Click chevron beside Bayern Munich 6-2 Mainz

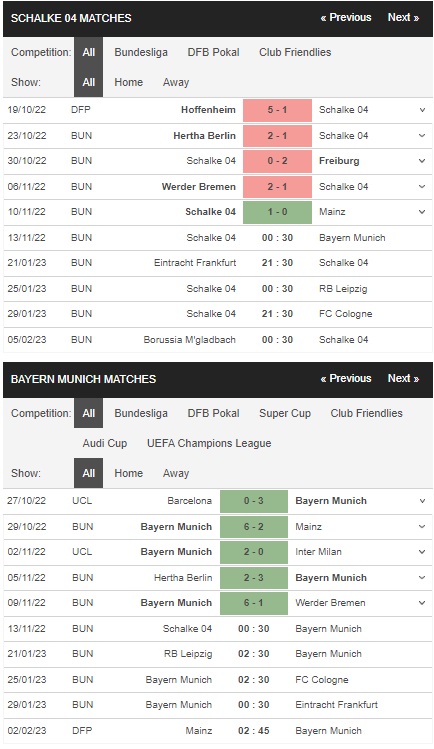pos(422,527)
